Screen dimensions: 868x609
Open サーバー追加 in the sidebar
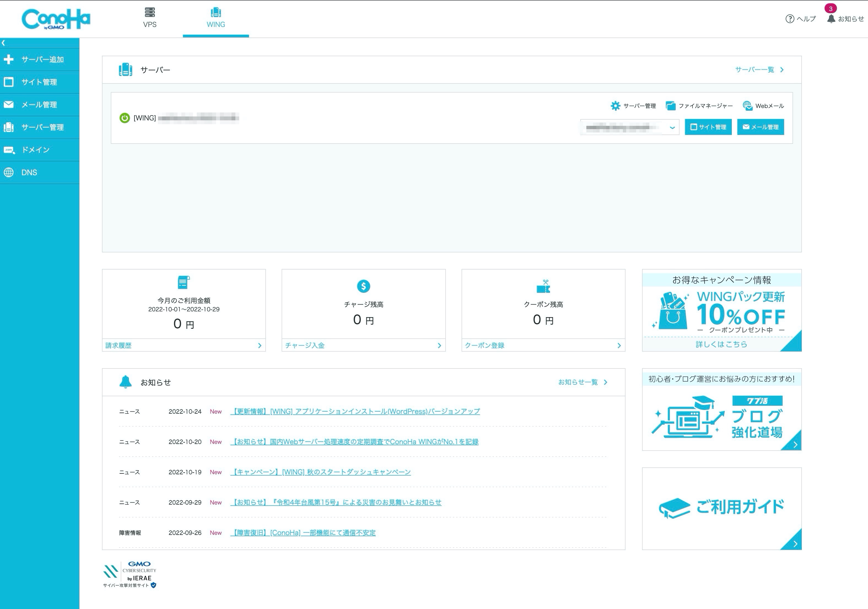click(x=40, y=59)
